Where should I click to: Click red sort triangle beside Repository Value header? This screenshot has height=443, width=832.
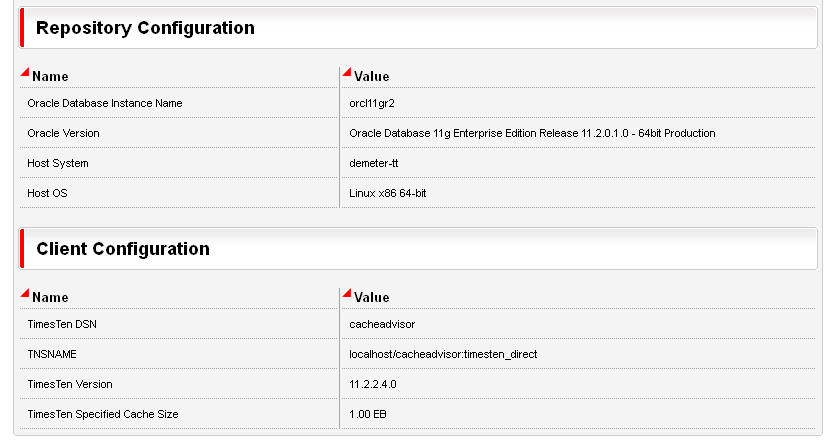tap(347, 72)
